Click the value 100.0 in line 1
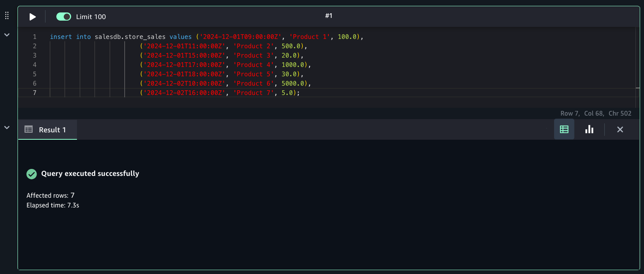644x274 pixels. pos(347,37)
